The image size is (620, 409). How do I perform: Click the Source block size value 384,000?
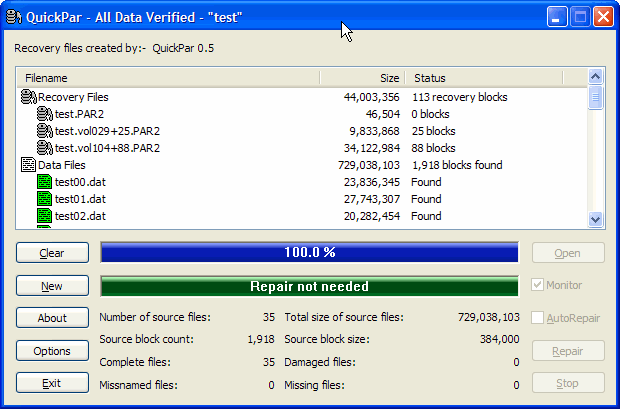click(500, 339)
